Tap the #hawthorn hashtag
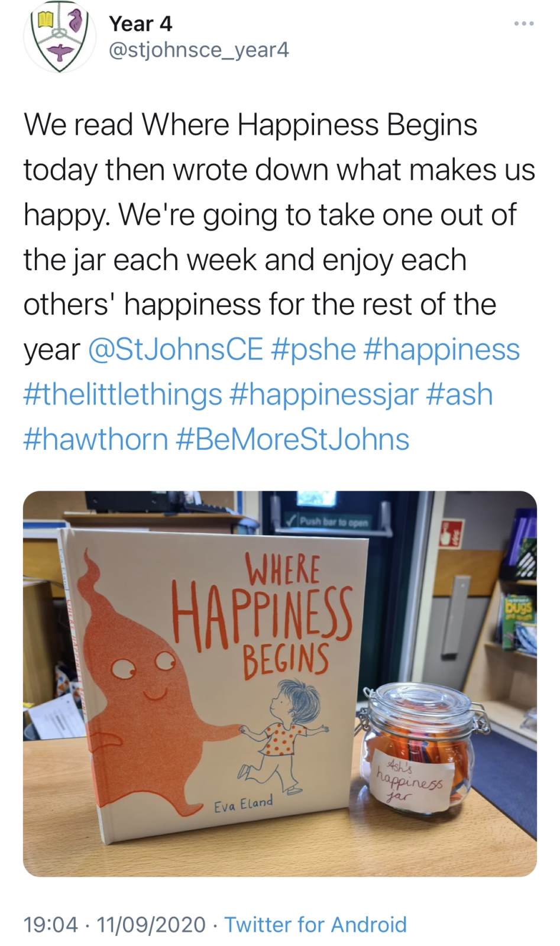The width and height of the screenshot is (560, 946). pos(96,439)
